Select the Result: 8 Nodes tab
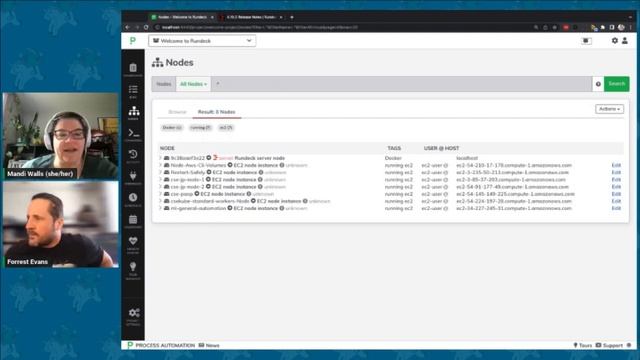This screenshot has width=640, height=360. [x=217, y=112]
